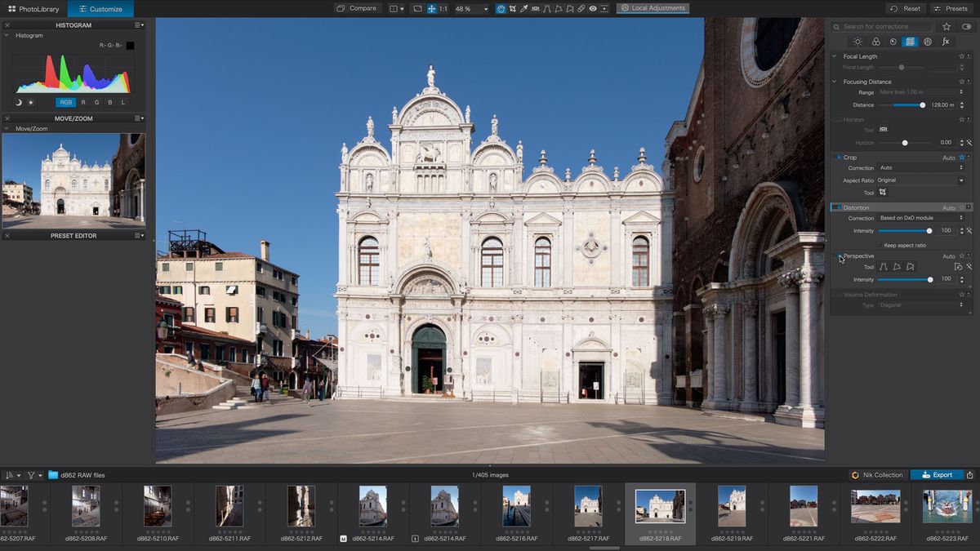Open Nik Collection
980x551 pixels.
(x=877, y=475)
